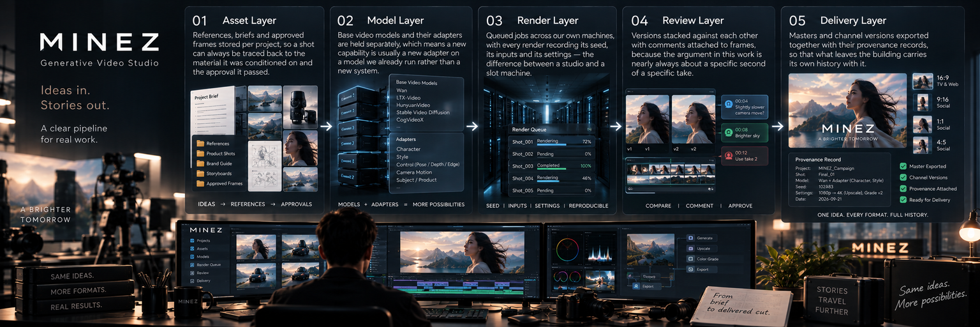Open the storyboard sketch sheet thumbnail

tap(264, 166)
